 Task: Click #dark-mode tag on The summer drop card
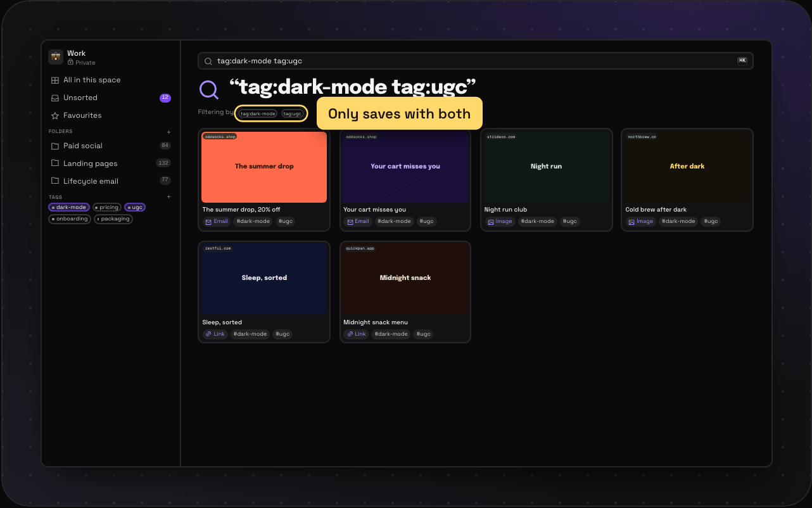pos(253,222)
